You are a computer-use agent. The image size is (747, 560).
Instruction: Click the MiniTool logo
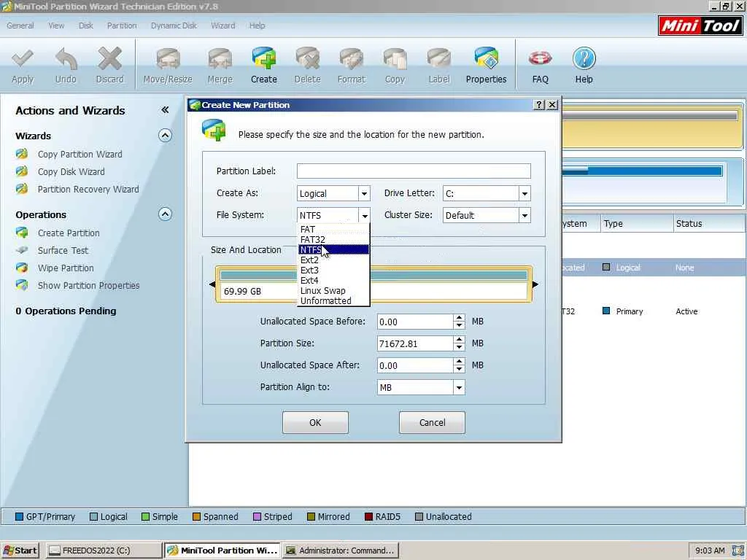(x=700, y=26)
